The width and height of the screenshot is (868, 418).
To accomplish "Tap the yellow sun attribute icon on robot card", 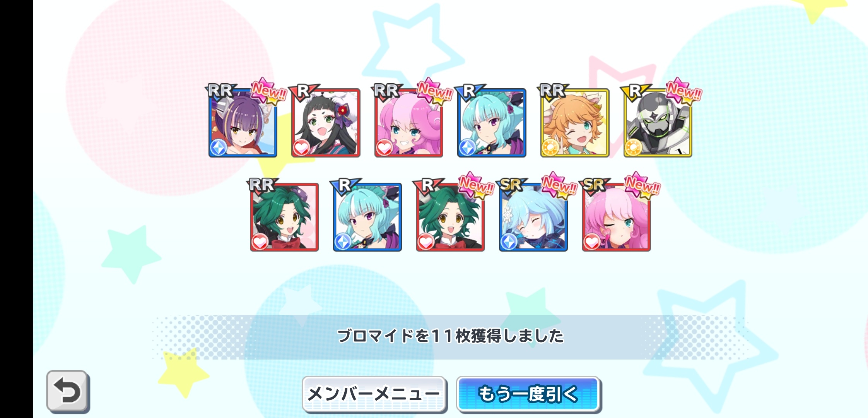I will pyautogui.click(x=633, y=148).
